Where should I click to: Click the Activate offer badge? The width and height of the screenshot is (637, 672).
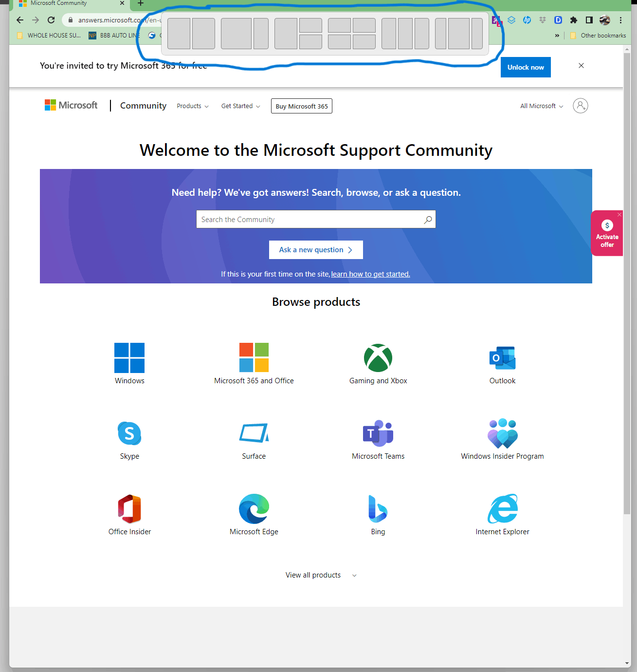(607, 234)
